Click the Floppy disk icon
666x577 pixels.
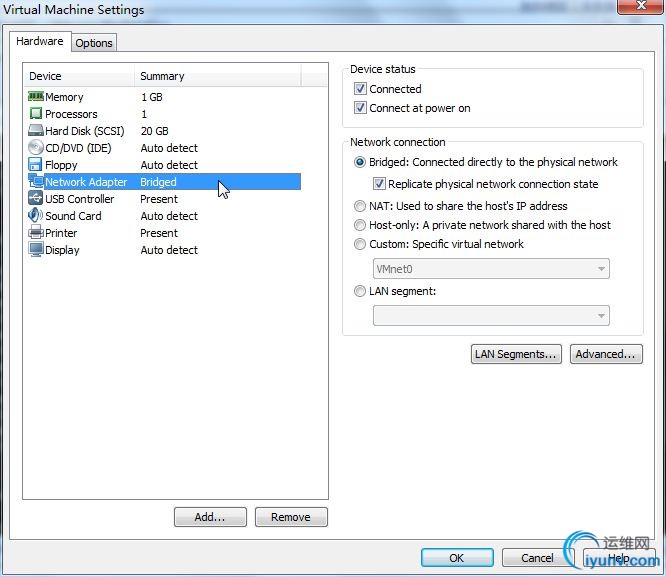(x=35, y=164)
